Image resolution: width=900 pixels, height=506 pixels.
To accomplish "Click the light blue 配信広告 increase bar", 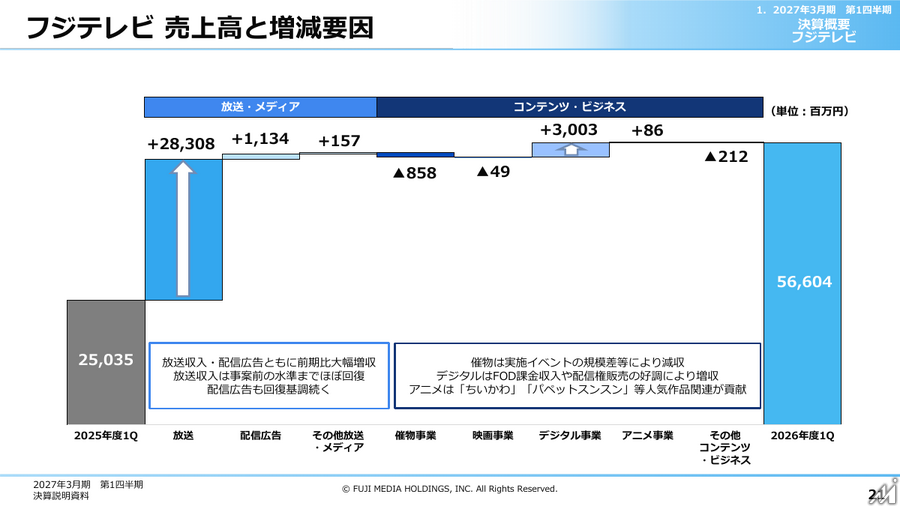I will (x=261, y=156).
